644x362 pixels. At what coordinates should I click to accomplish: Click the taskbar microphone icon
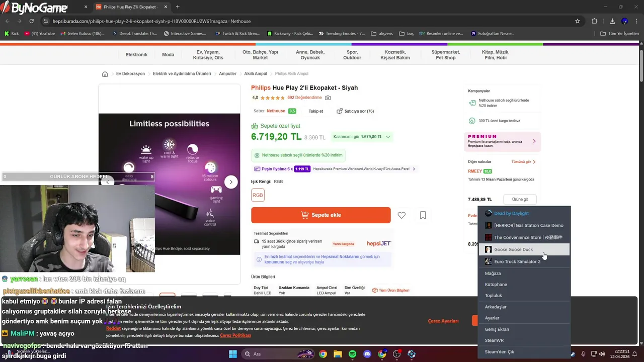(x=583, y=354)
